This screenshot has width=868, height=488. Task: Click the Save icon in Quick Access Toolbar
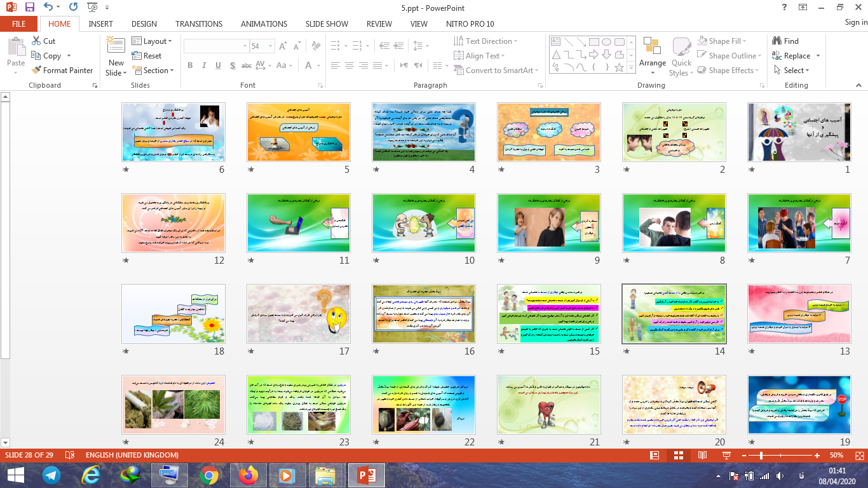tap(29, 8)
